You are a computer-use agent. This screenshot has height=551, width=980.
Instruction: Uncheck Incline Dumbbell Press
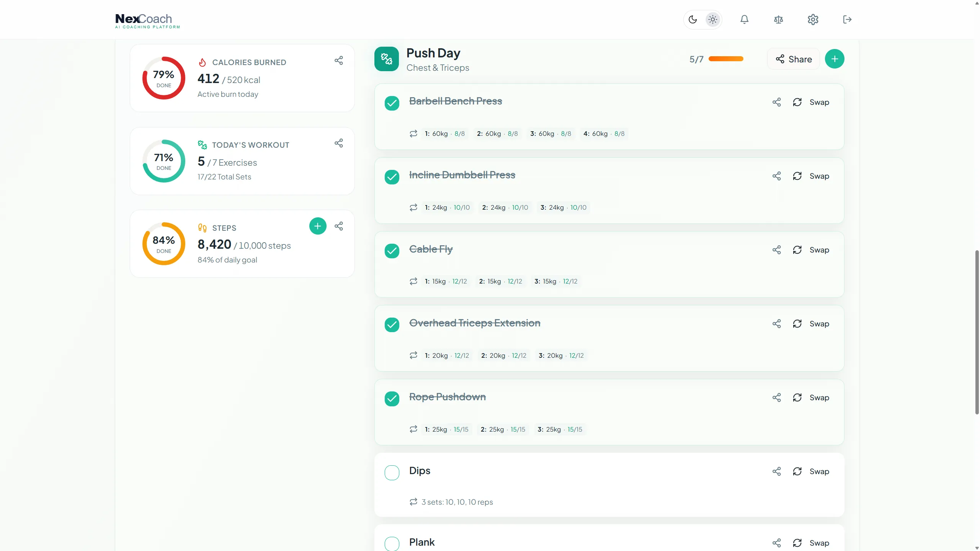pos(392,177)
